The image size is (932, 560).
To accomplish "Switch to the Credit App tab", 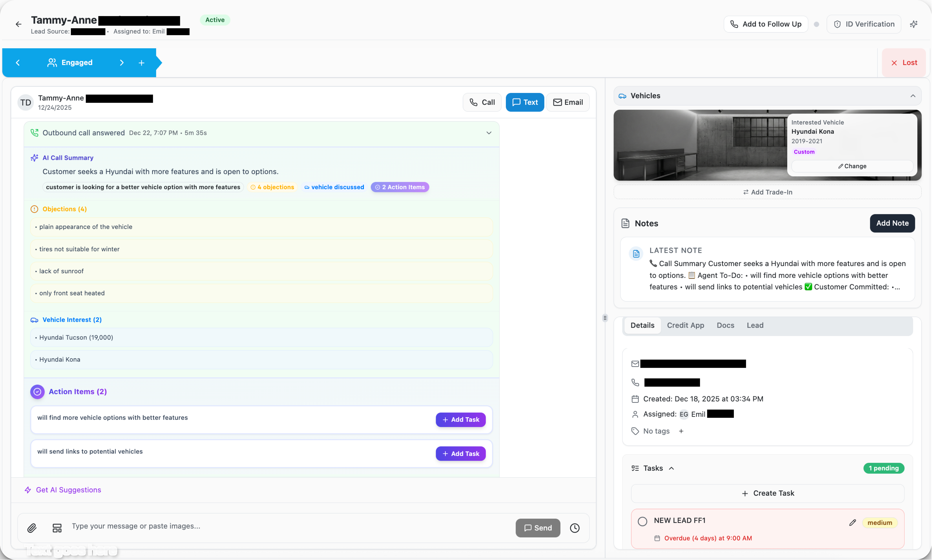I will pyautogui.click(x=685, y=325).
